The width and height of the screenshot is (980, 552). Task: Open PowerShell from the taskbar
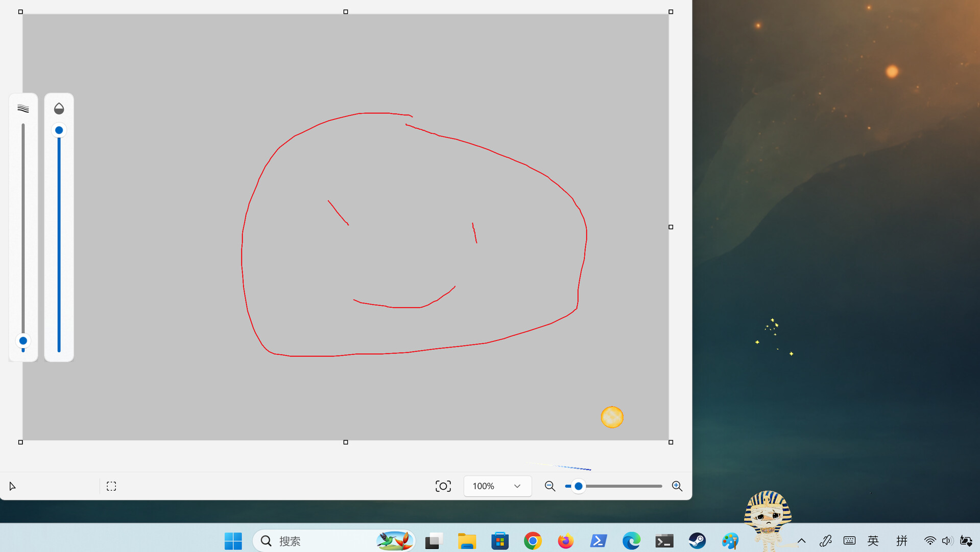click(599, 541)
